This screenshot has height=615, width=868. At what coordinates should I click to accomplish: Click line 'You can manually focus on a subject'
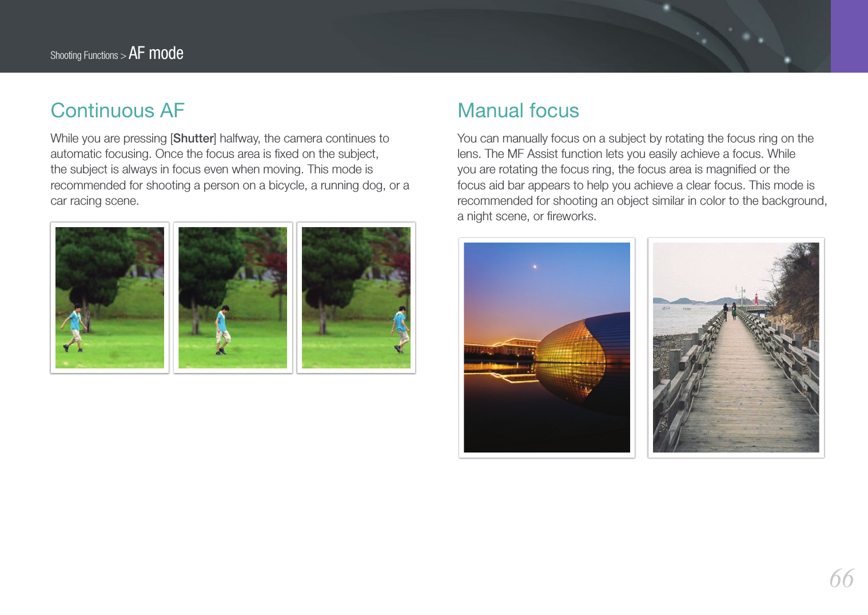(x=635, y=138)
